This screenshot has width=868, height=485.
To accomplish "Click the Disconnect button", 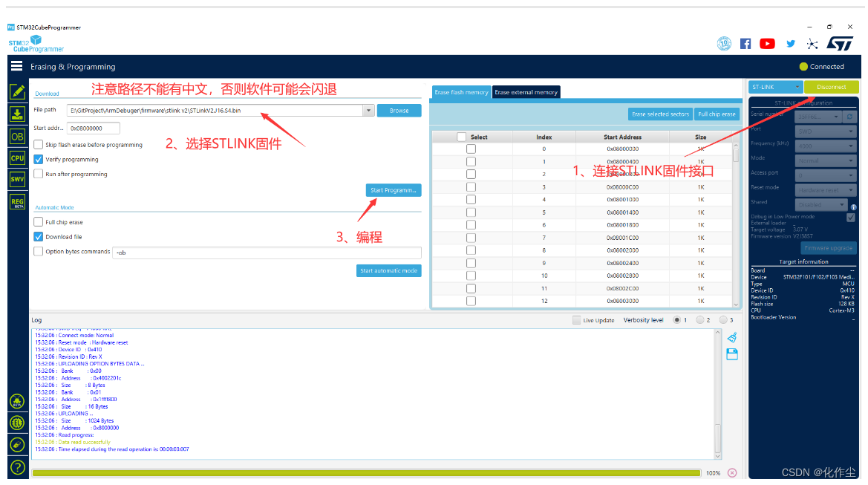I will [x=832, y=87].
